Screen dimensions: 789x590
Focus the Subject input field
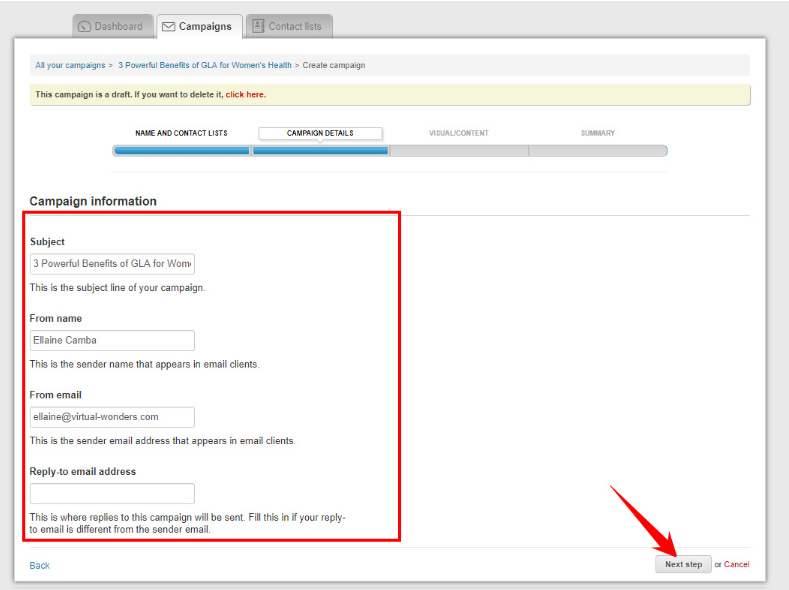[x=112, y=264]
